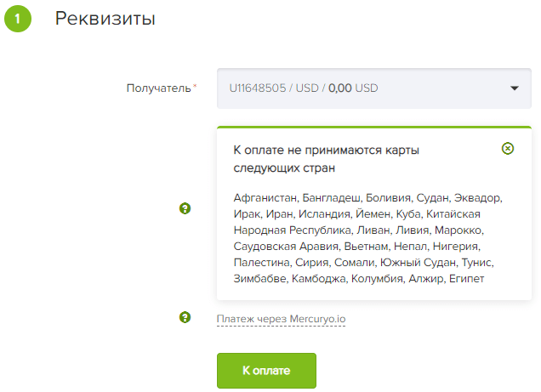The height and width of the screenshot is (392, 541).
Task: Click Эквадор in the country list
Action: pyautogui.click(x=477, y=198)
